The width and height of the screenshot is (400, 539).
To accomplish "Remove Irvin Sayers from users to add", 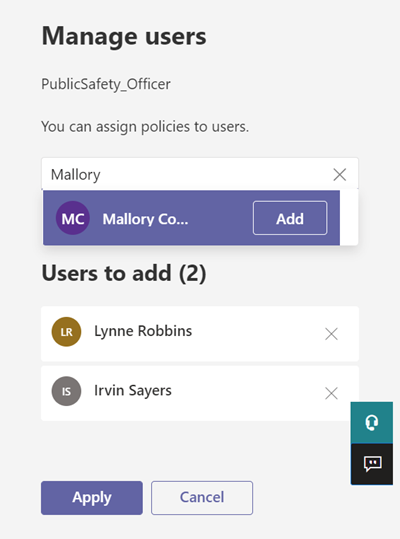I will click(331, 393).
